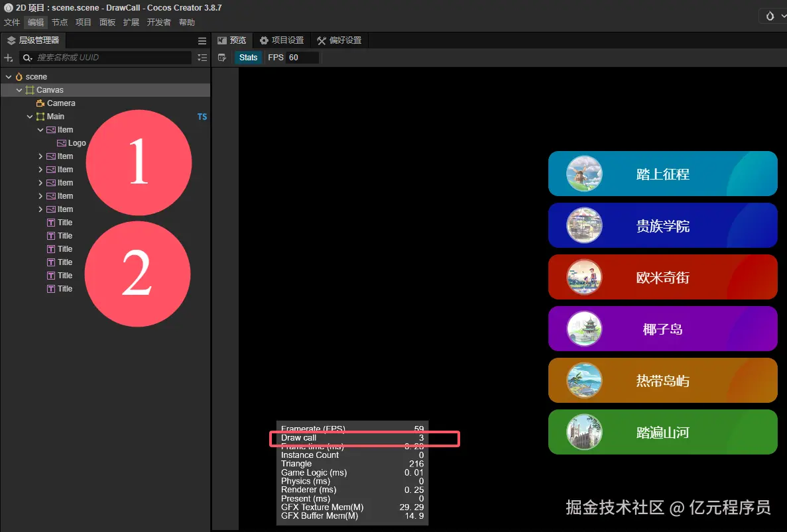Select the Logo sprite node

[77, 143]
